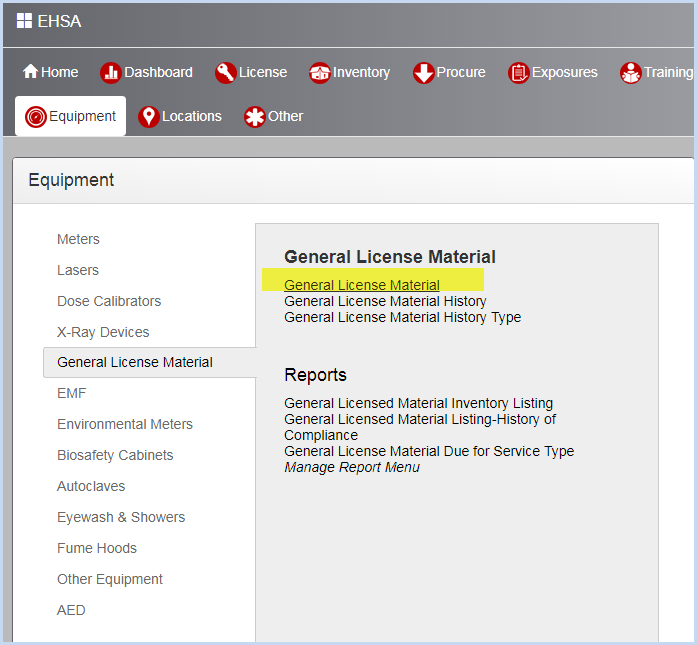Select the Equipment tab label
This screenshot has height=645, width=697.
tap(82, 116)
